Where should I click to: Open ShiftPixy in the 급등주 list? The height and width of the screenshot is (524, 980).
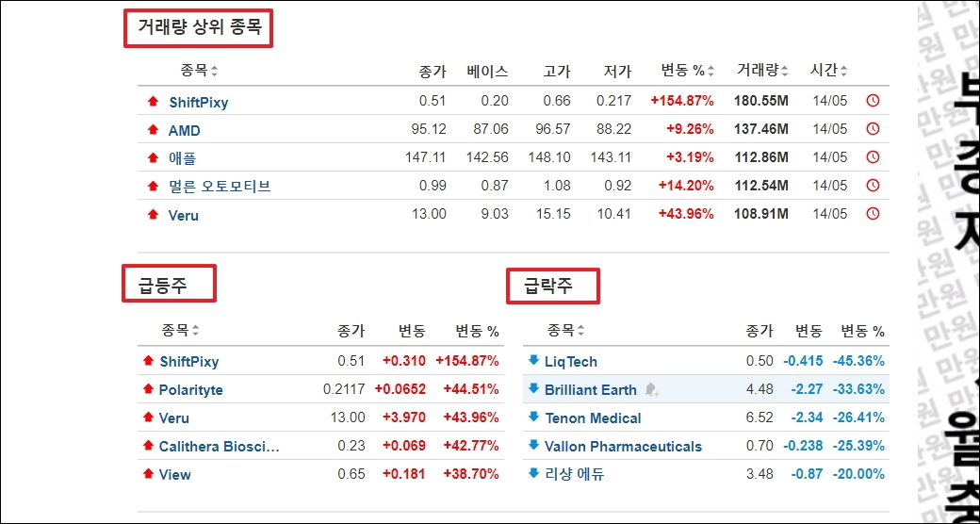tap(189, 361)
